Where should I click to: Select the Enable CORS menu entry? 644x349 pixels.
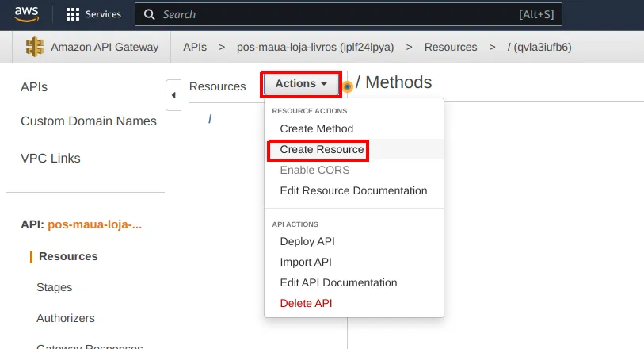point(353,170)
